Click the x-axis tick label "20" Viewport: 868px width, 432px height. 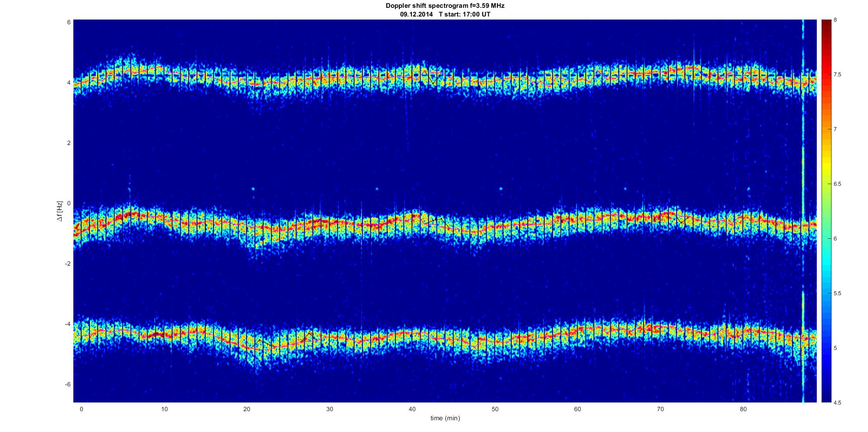pyautogui.click(x=247, y=409)
